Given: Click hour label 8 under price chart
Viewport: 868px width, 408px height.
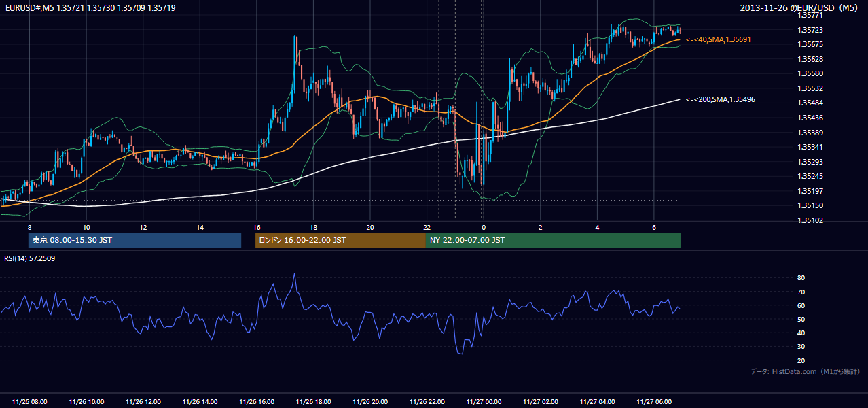Looking at the screenshot, I should coord(29,227).
